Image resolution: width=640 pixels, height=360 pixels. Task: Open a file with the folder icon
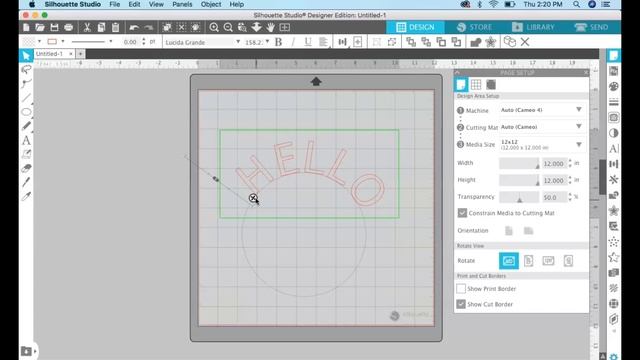coord(40,27)
